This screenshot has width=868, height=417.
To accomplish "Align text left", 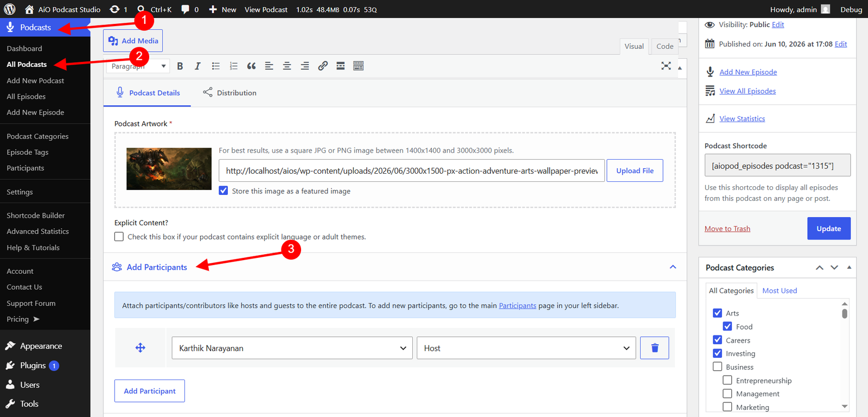I will [x=269, y=66].
